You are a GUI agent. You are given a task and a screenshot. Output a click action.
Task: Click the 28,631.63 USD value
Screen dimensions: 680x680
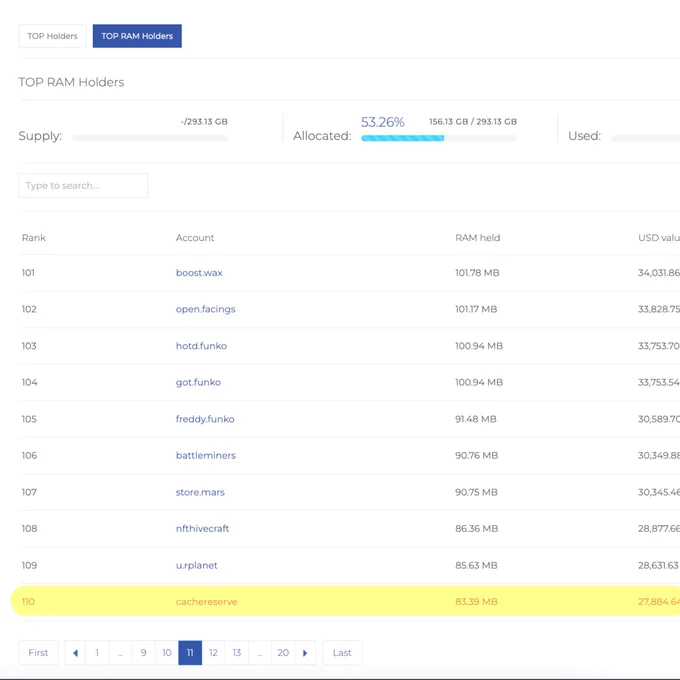coord(658,566)
